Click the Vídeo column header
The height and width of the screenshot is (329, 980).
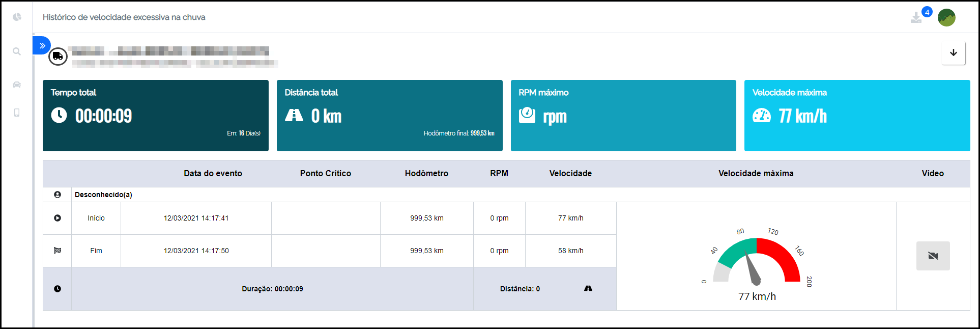933,173
